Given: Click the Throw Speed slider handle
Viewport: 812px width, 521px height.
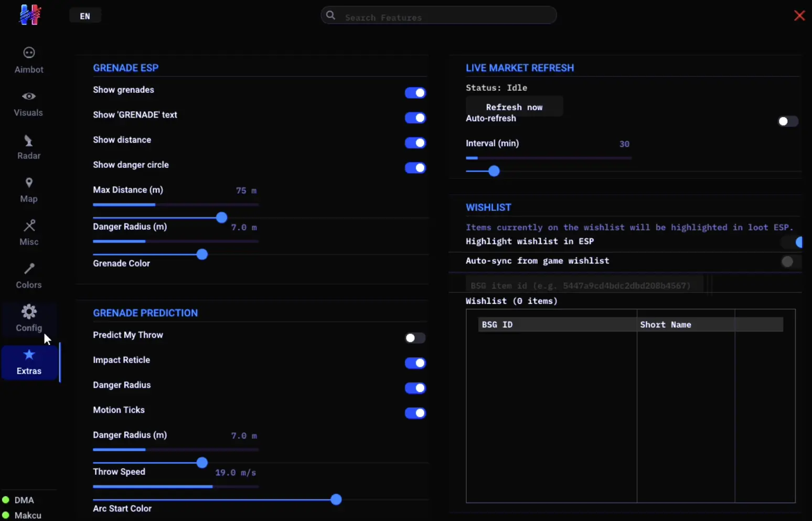Looking at the screenshot, I should (336, 499).
